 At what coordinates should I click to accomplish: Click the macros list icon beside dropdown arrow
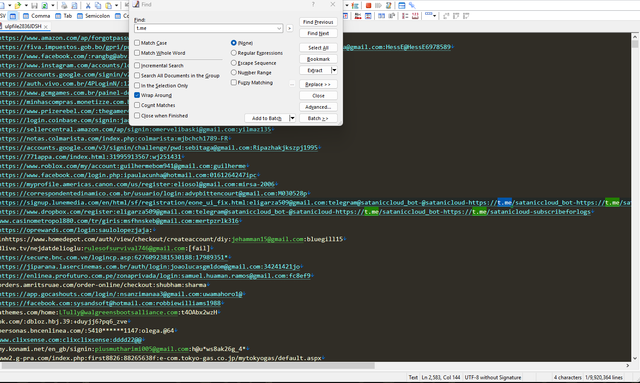[x=355, y=5]
